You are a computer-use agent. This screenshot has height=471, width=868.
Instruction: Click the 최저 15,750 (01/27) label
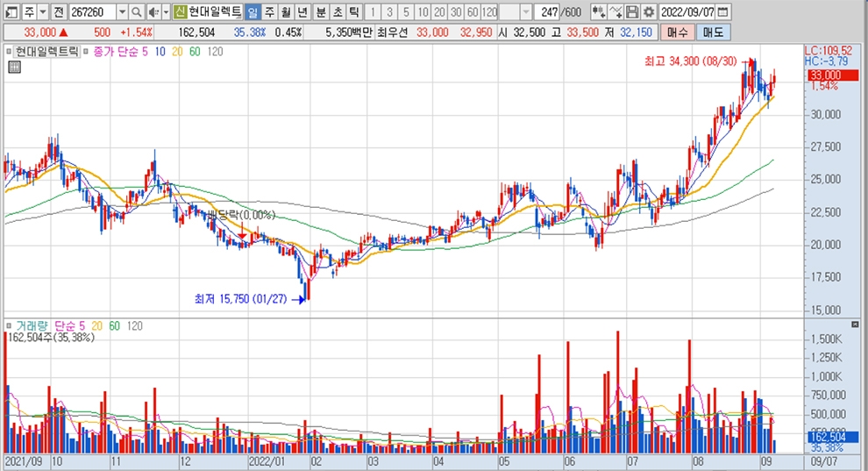pyautogui.click(x=241, y=299)
